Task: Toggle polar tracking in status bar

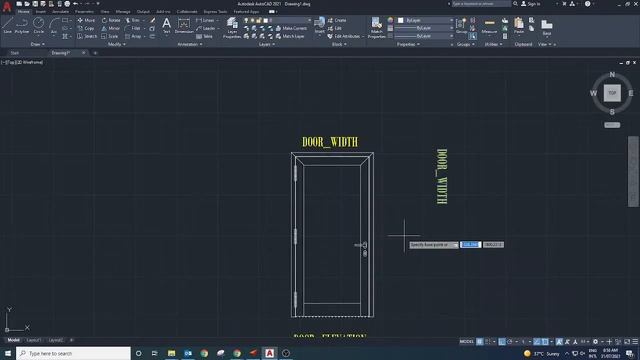Action: (x=510, y=342)
